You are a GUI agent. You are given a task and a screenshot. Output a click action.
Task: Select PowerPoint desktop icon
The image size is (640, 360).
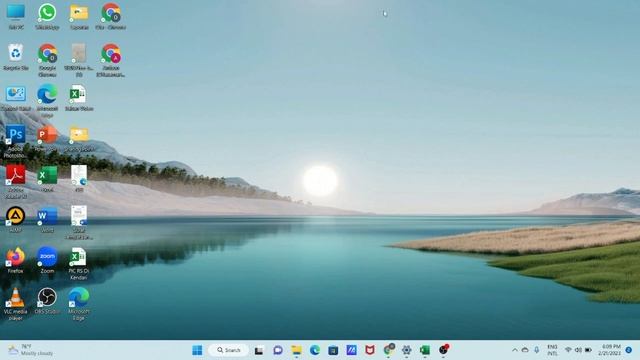coord(47,139)
